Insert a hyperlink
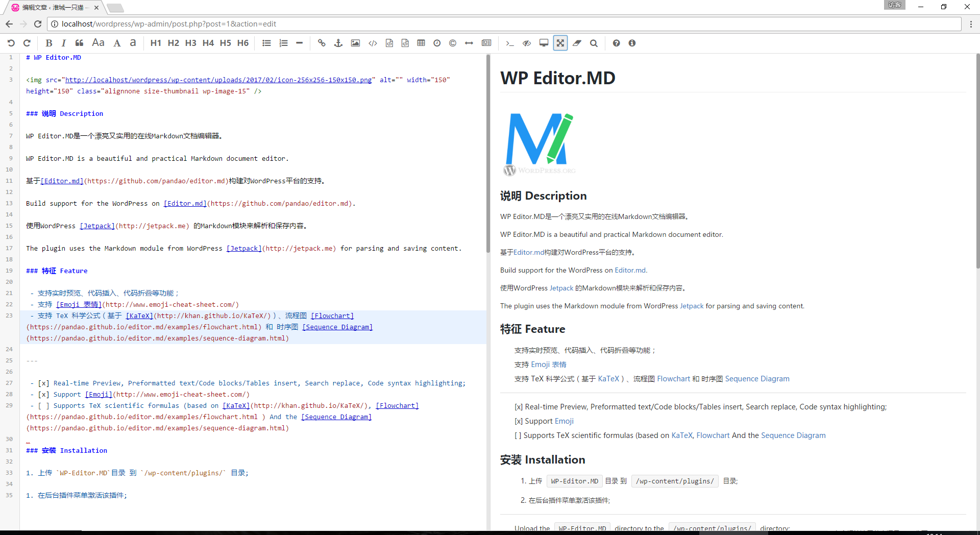 (322, 43)
